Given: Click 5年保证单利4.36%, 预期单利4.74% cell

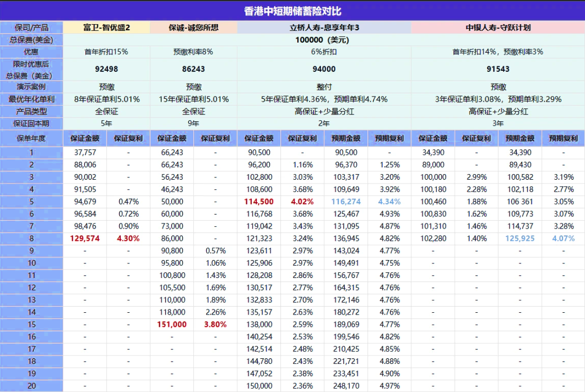Looking at the screenshot, I should [324, 99].
